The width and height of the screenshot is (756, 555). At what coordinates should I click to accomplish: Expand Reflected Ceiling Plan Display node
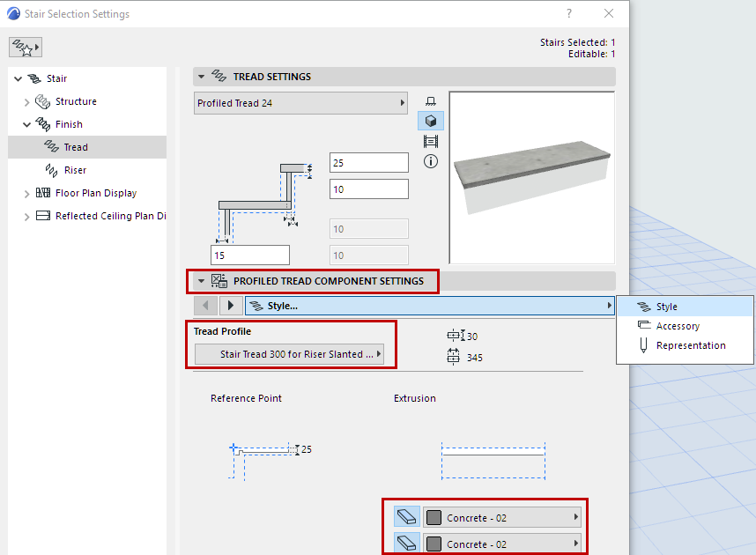pyautogui.click(x=27, y=217)
